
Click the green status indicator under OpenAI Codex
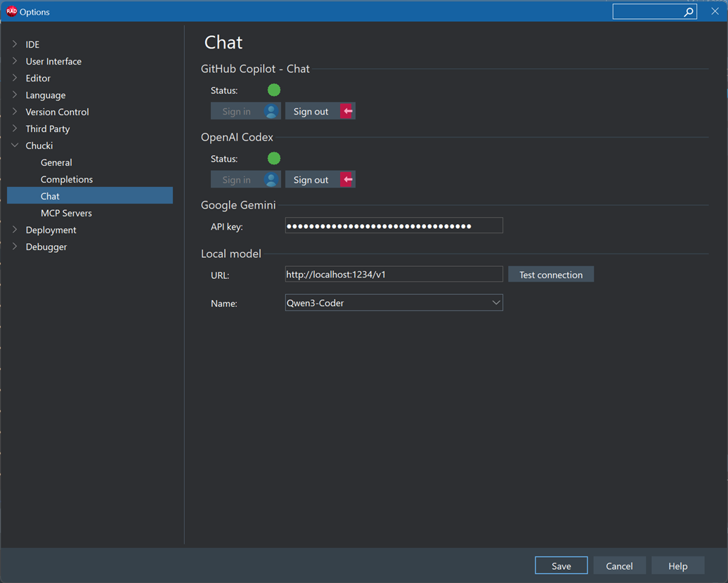[x=273, y=158]
